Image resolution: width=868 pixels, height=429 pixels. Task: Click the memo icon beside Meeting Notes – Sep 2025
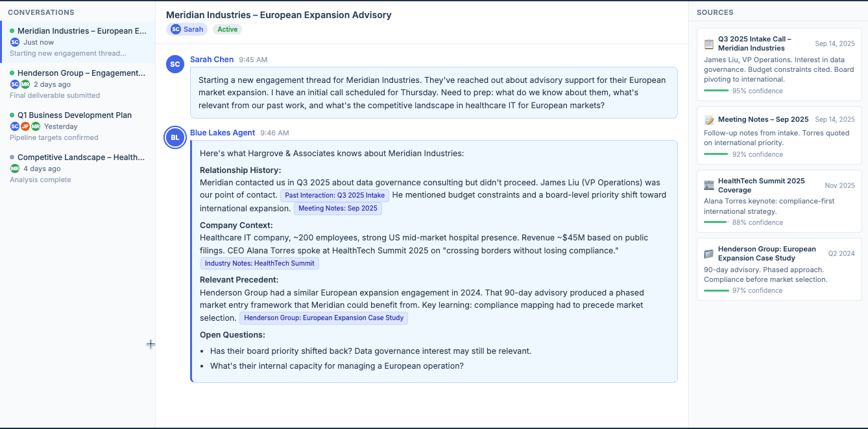(x=709, y=119)
